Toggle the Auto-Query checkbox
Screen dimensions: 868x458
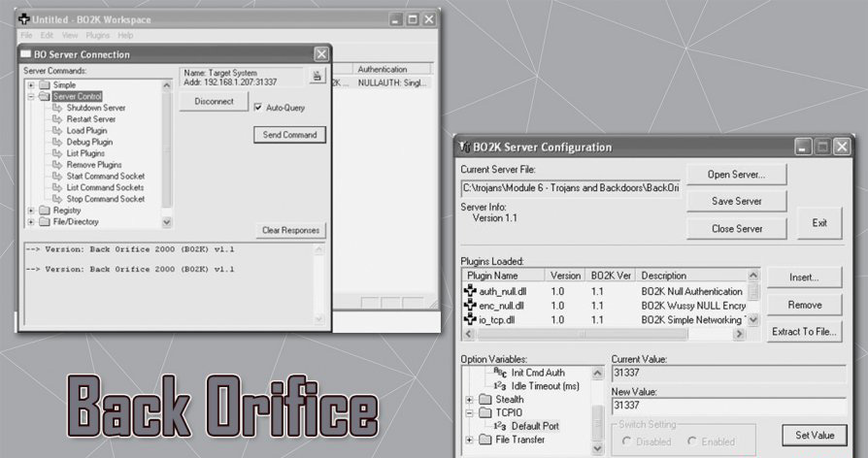click(x=258, y=108)
